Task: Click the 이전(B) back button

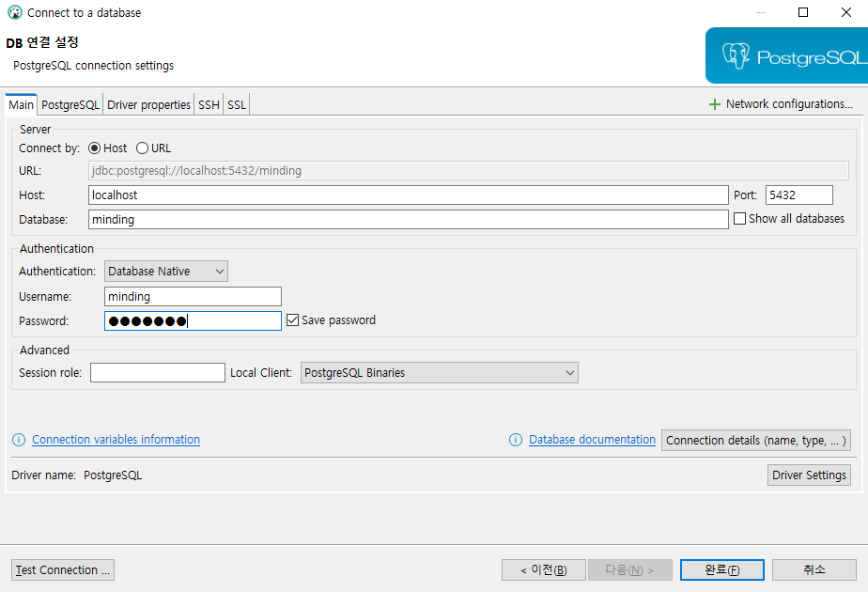Action: (544, 569)
